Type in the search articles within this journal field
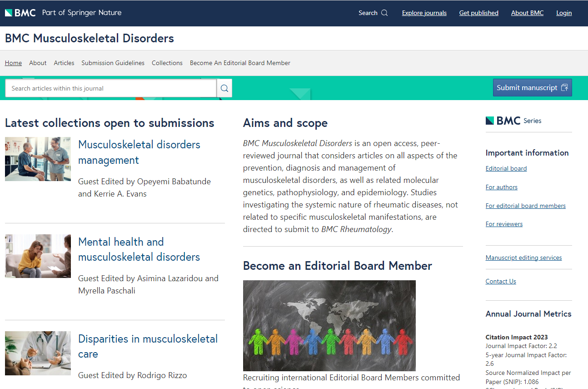 click(x=110, y=88)
